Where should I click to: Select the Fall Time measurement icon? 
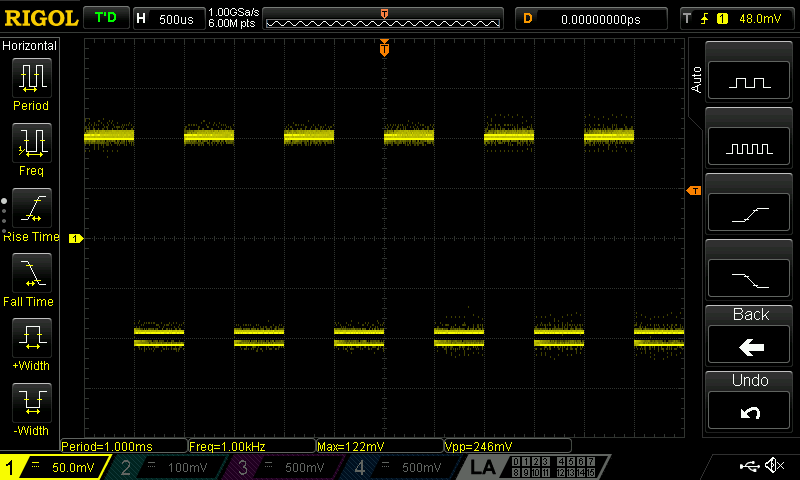coord(32,273)
